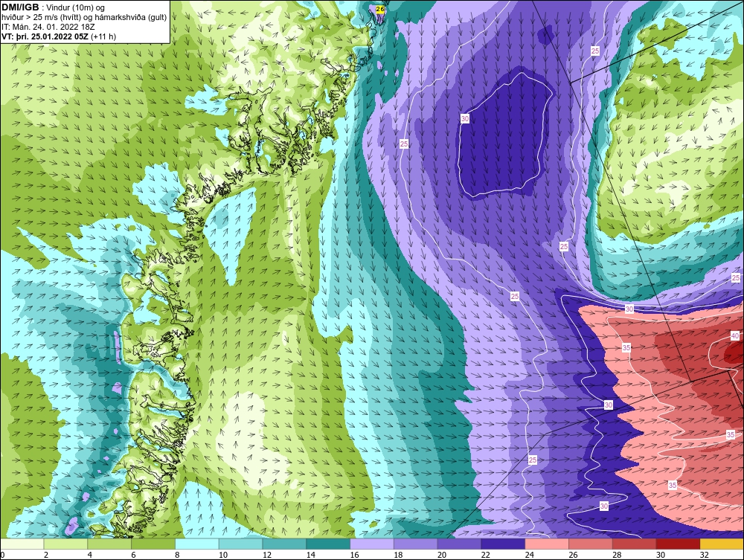Click the 24–26 m/s pink legend swatch
The height and width of the screenshot is (560, 744).
pos(547,544)
